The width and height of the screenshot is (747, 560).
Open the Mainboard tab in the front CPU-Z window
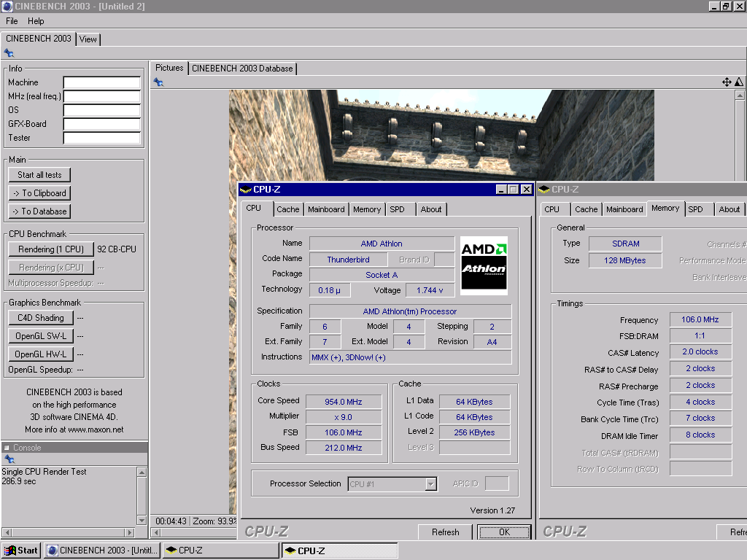tap(326, 209)
